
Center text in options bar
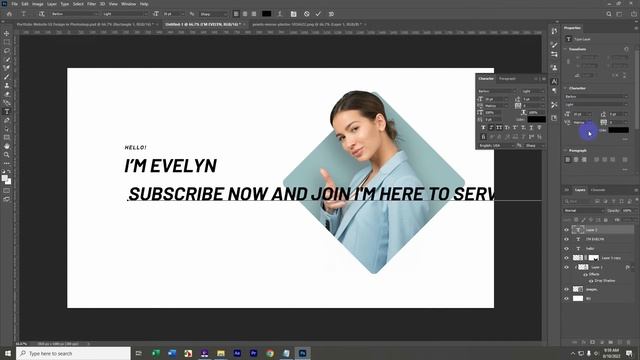pos(245,14)
